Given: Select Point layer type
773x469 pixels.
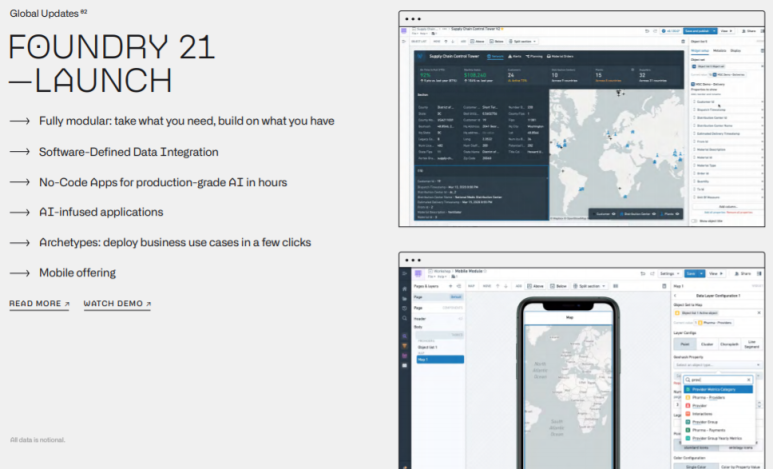Looking at the screenshot, I should (685, 344).
